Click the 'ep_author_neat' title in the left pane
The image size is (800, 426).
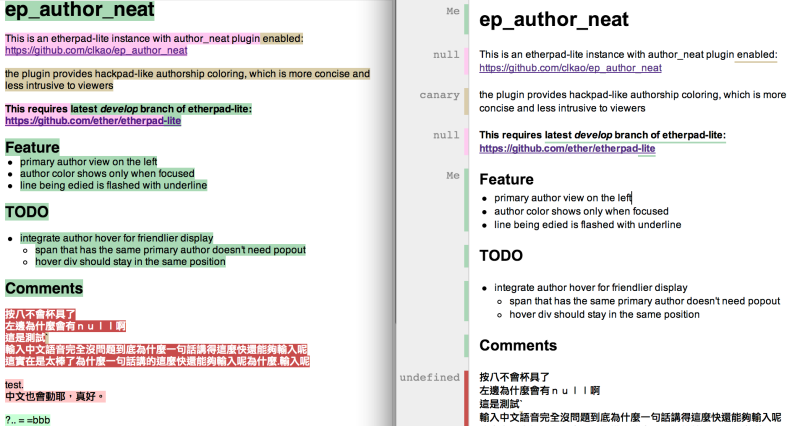click(80, 10)
